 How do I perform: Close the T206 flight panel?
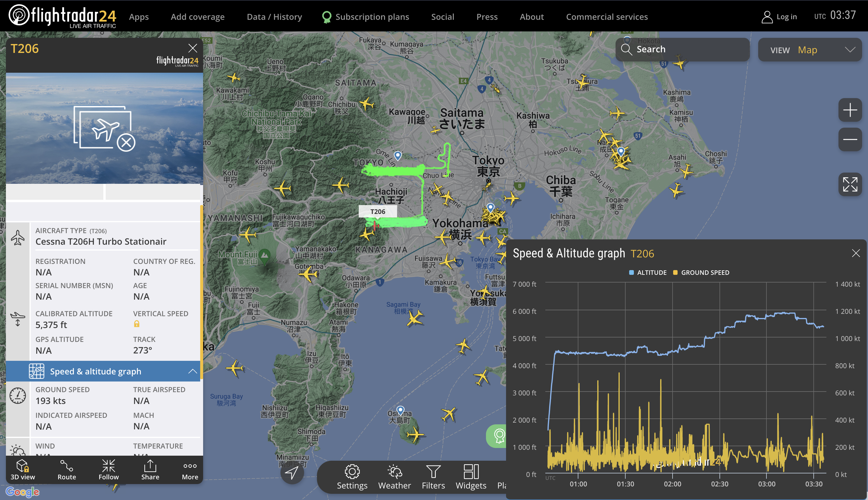(x=192, y=48)
